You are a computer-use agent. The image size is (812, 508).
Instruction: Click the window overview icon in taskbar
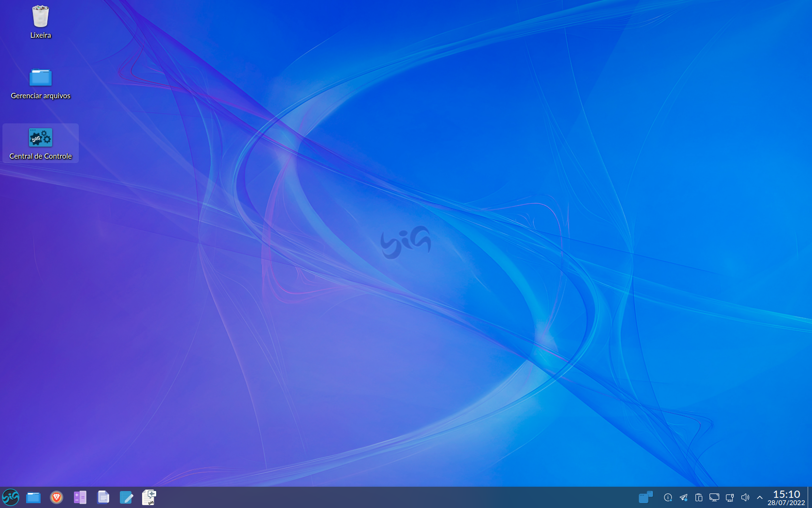646,497
